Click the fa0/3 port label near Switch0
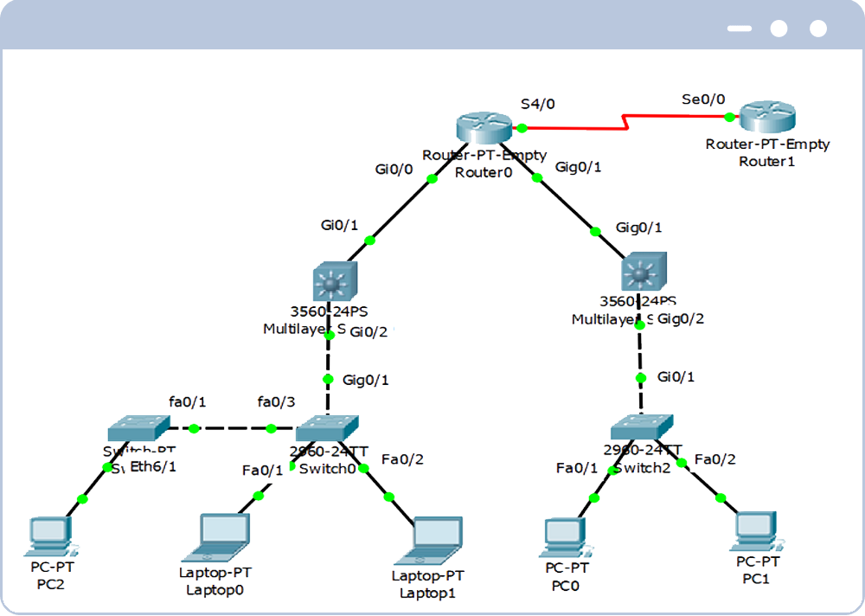 [x=275, y=401]
